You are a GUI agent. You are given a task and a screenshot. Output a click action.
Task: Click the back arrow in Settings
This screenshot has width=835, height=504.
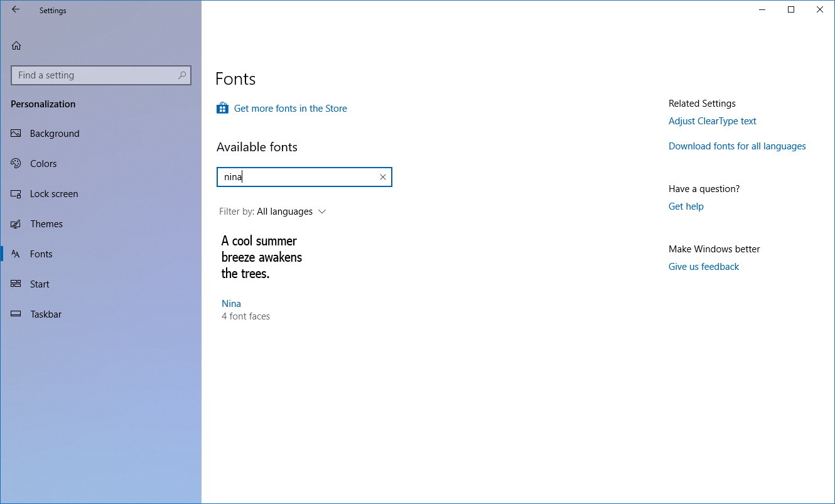coord(15,10)
